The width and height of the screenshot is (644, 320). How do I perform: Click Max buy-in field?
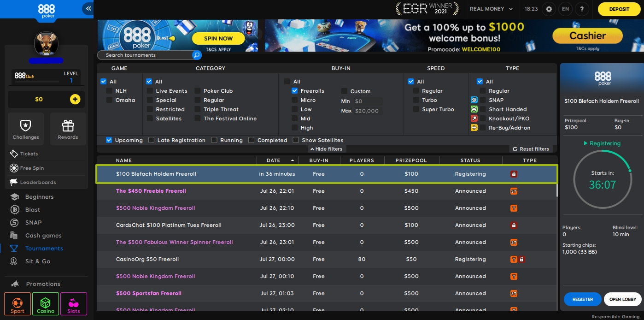pos(368,111)
